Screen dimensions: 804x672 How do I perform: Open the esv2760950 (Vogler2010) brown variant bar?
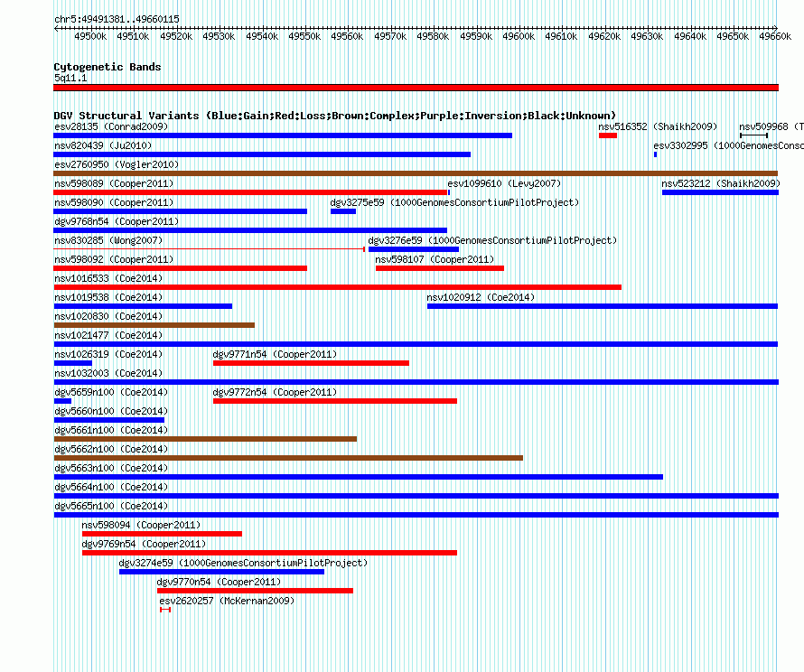416,173
